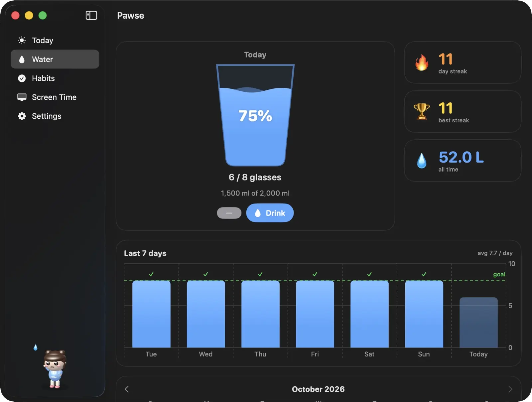The image size is (532, 402).
Task: Click the water glass showing 75%
Action: pos(255,115)
